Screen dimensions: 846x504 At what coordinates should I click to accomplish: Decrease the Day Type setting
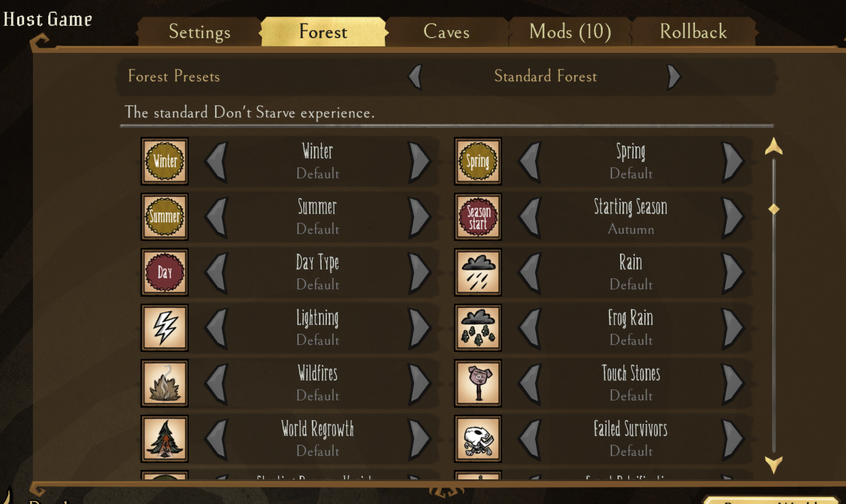click(x=216, y=272)
